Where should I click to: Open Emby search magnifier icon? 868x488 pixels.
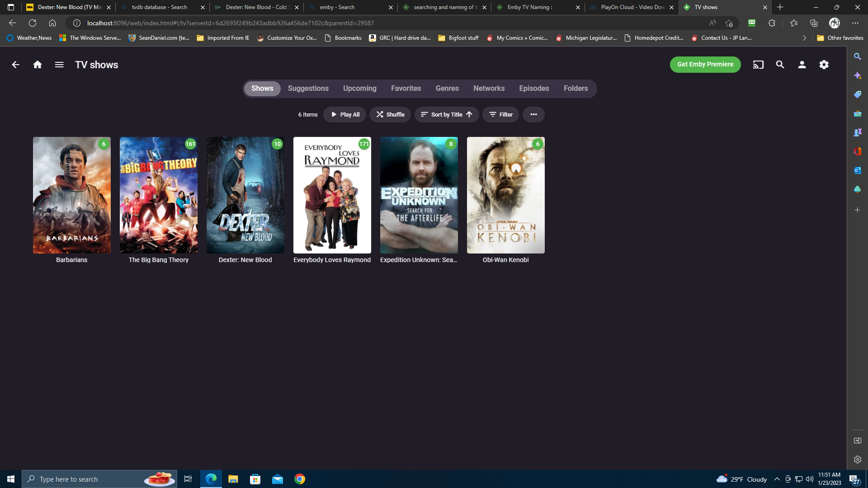(x=780, y=65)
